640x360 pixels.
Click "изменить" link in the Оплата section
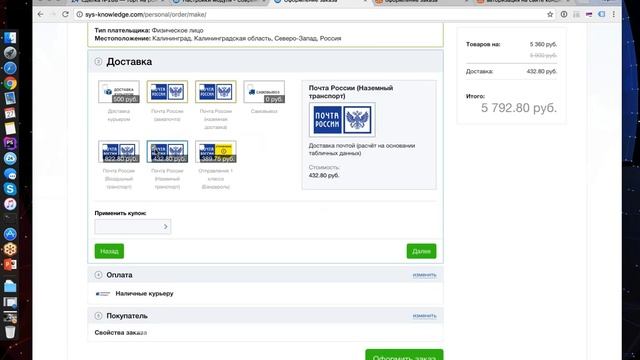[x=424, y=275]
